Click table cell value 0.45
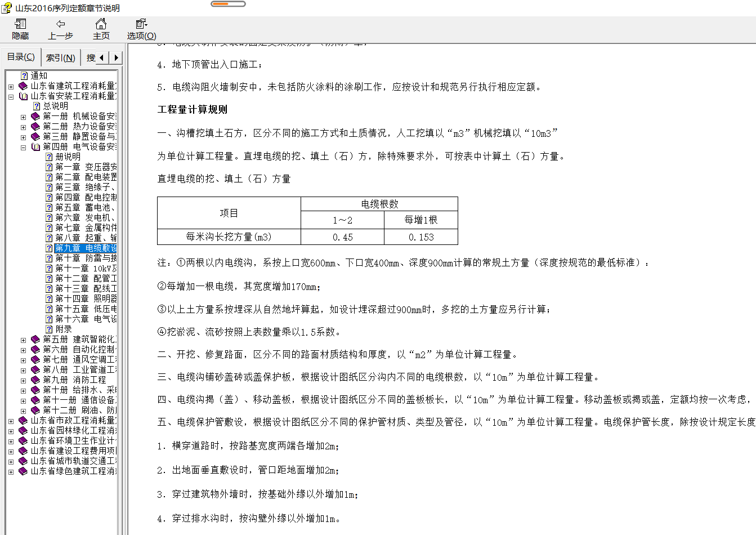 point(342,237)
